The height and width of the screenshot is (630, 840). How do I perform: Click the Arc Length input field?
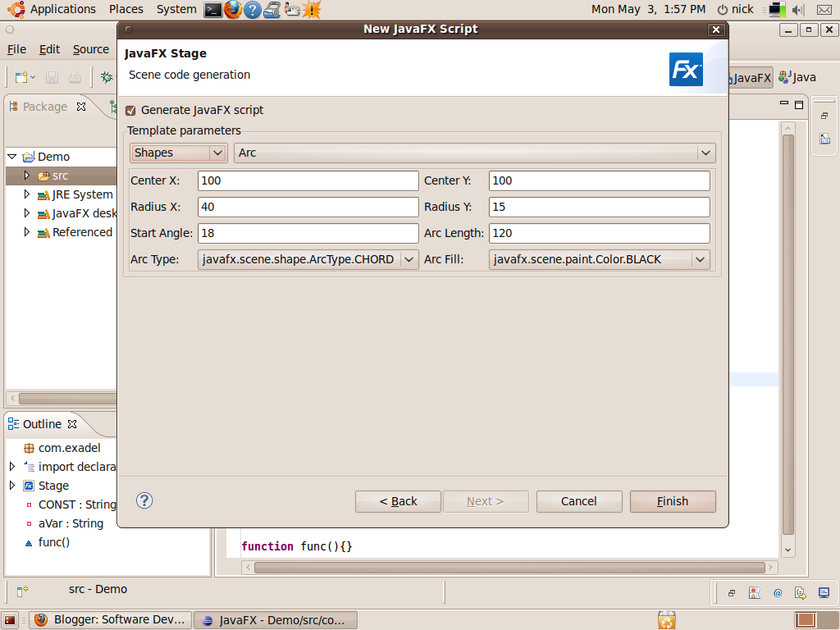pos(600,233)
